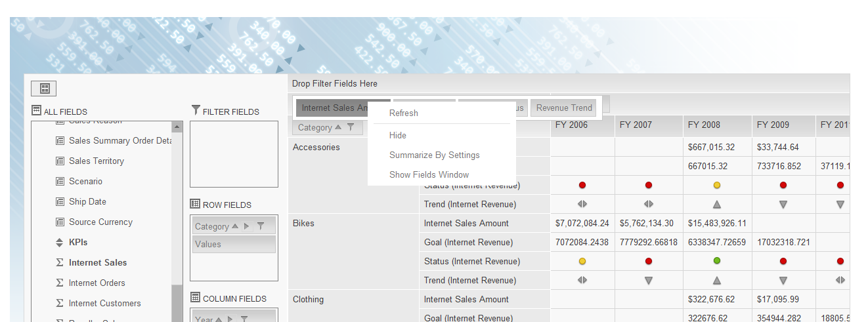This screenshot has width=868, height=322.
Task: Click the sigma icon beside Internet Sales
Action: tap(60, 262)
